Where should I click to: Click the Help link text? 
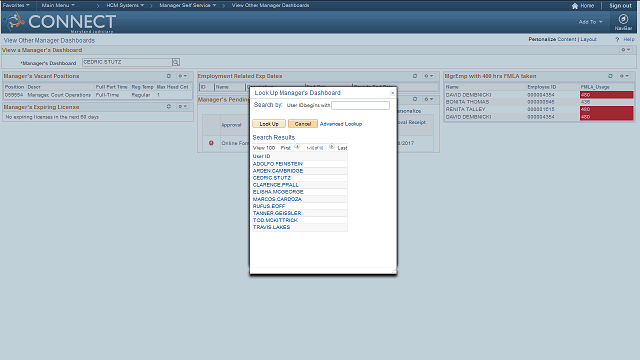click(629, 40)
